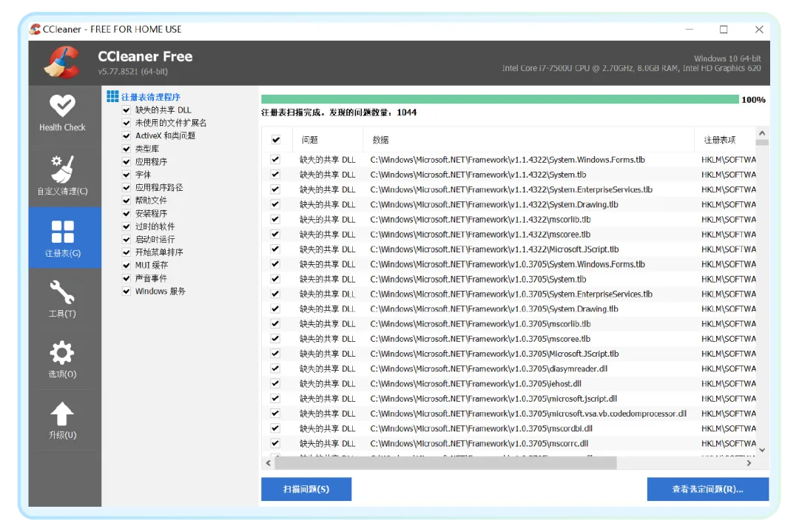This screenshot has height=532, width=799.
Task: Uncheck the 帮助文件 option
Action: click(127, 201)
